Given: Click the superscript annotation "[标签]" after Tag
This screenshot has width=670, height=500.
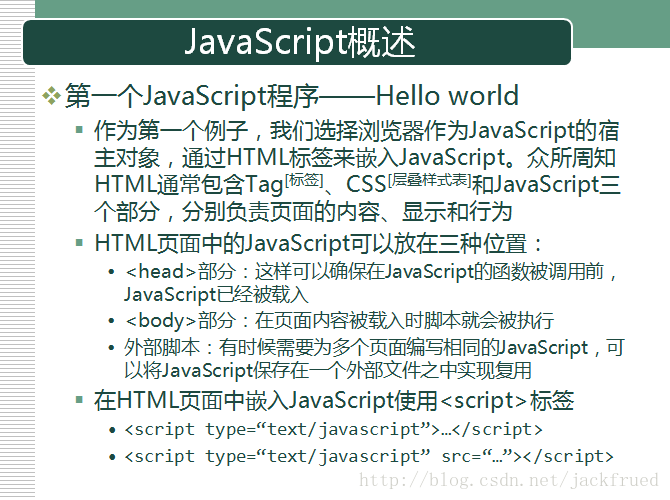Looking at the screenshot, I should coord(304,179).
